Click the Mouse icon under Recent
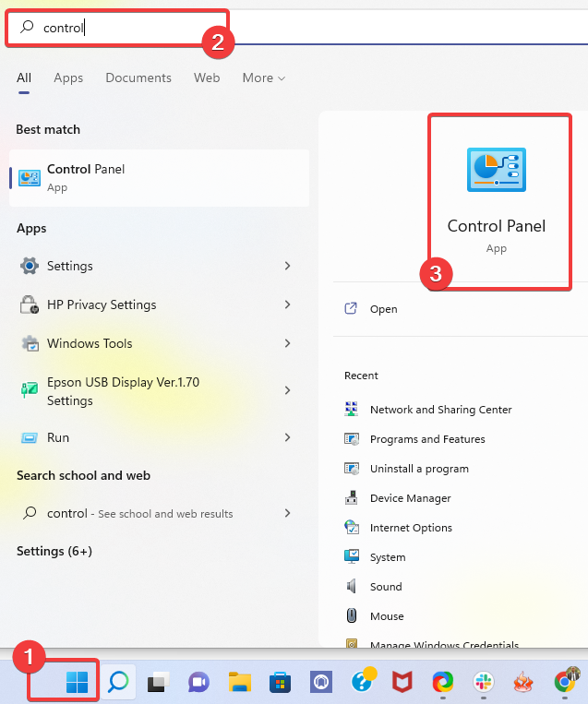Screen dimensions: 588x704 tap(352, 615)
